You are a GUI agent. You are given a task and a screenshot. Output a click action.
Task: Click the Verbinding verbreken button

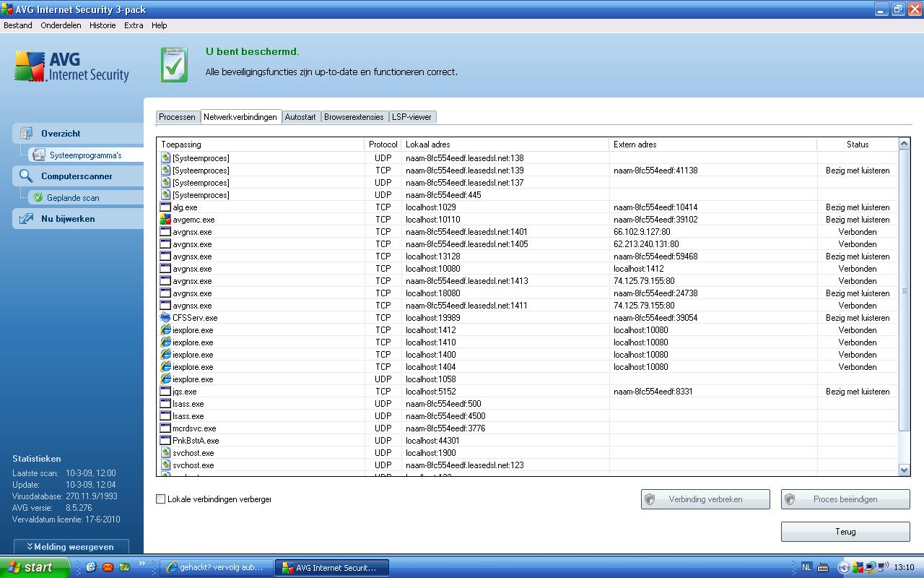(705, 499)
